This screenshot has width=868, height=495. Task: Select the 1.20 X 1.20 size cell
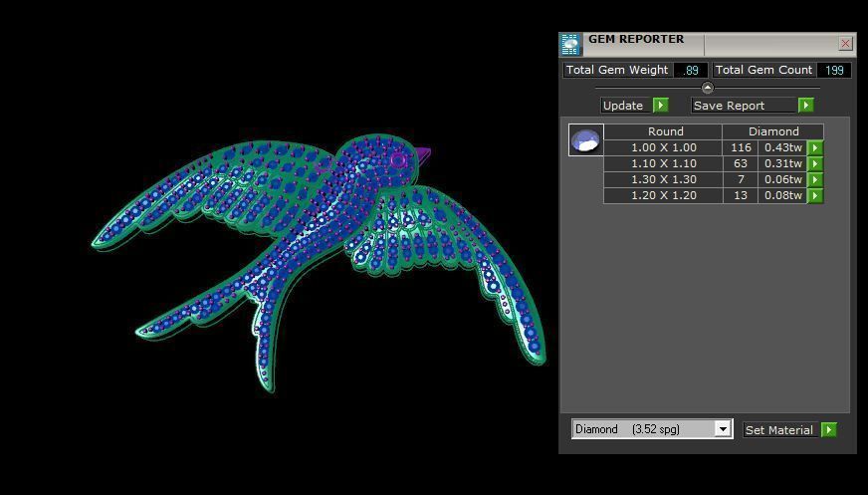[x=663, y=195]
